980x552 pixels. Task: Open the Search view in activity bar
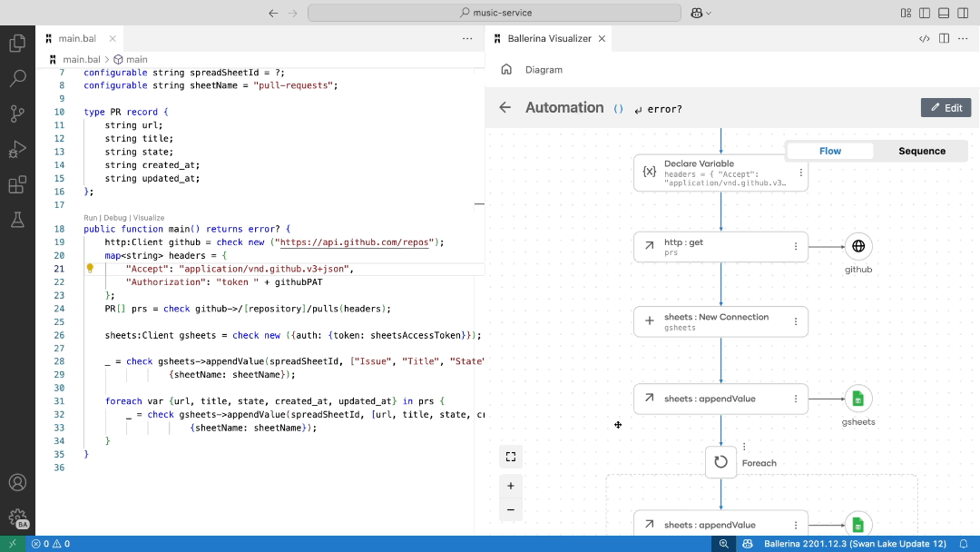coord(17,78)
